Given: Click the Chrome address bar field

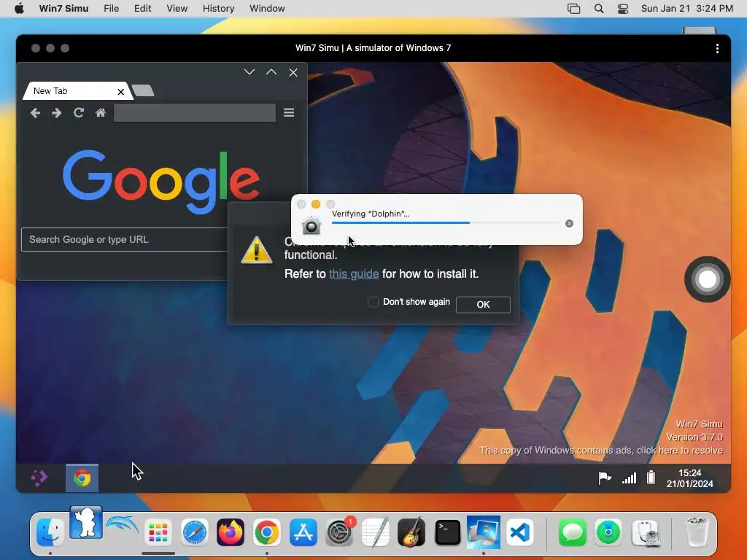Looking at the screenshot, I should click(x=194, y=113).
